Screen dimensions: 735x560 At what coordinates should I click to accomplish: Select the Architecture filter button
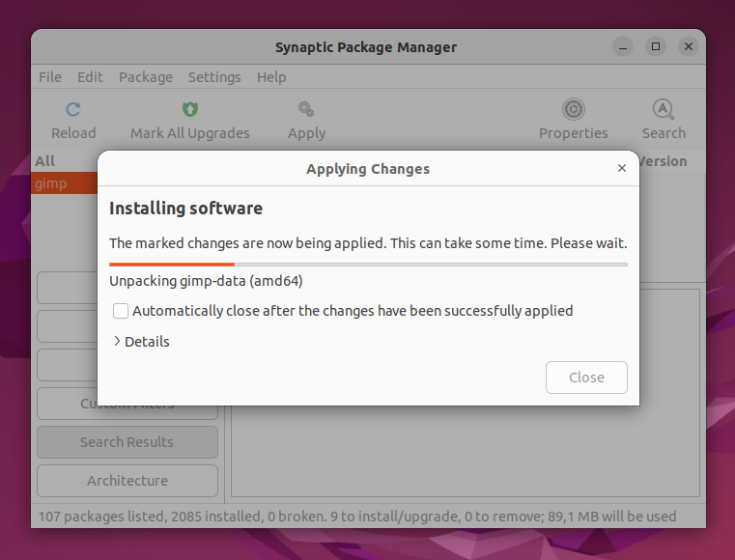click(x=127, y=481)
